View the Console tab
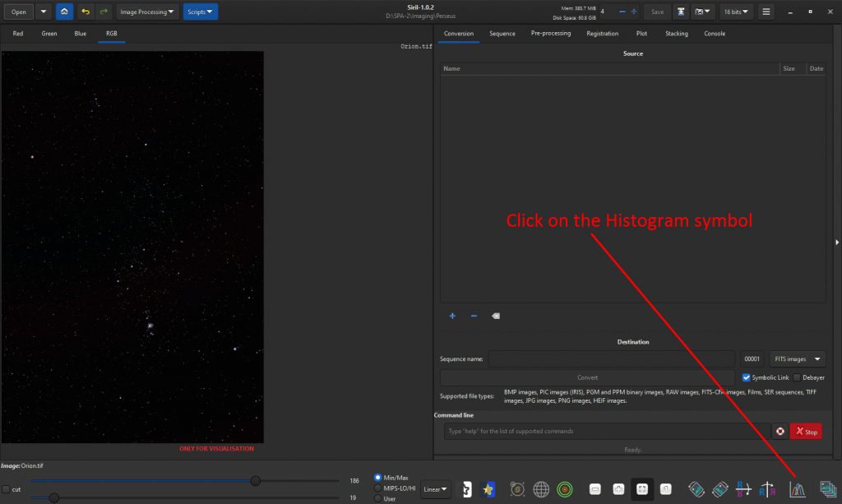The width and height of the screenshot is (842, 504). click(x=715, y=33)
